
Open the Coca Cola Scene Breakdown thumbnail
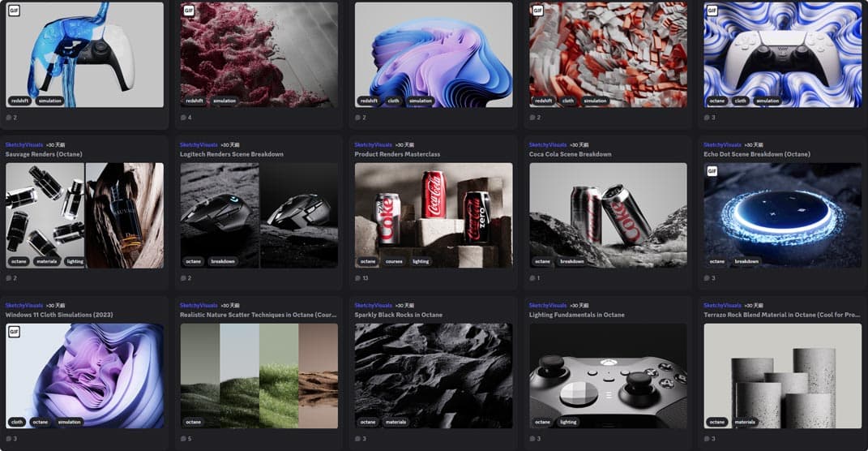point(608,215)
